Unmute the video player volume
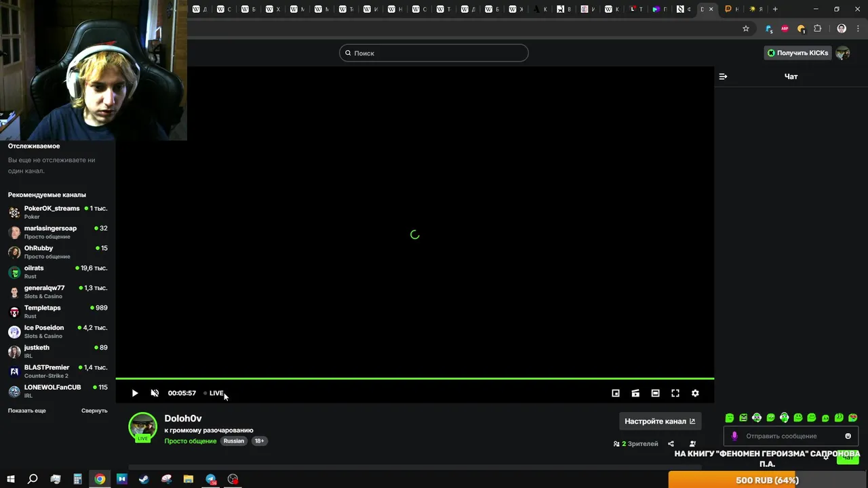Image resolution: width=868 pixels, height=488 pixels. pyautogui.click(x=155, y=393)
